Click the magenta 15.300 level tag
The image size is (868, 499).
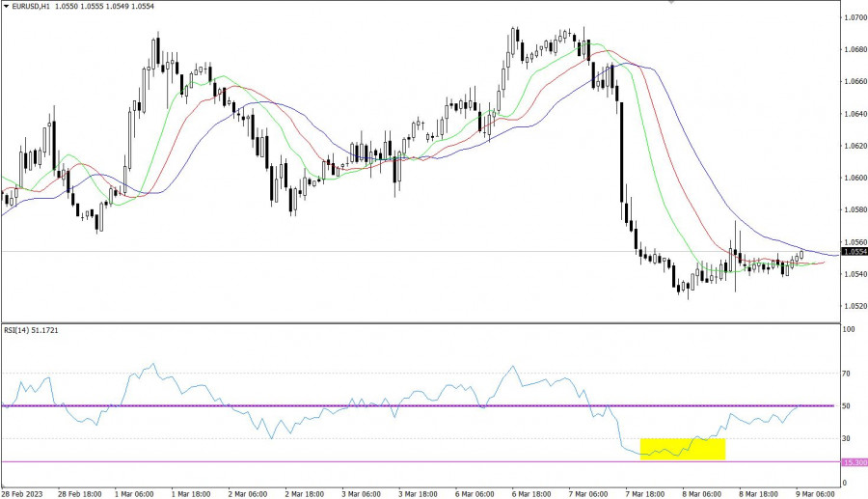(854, 462)
